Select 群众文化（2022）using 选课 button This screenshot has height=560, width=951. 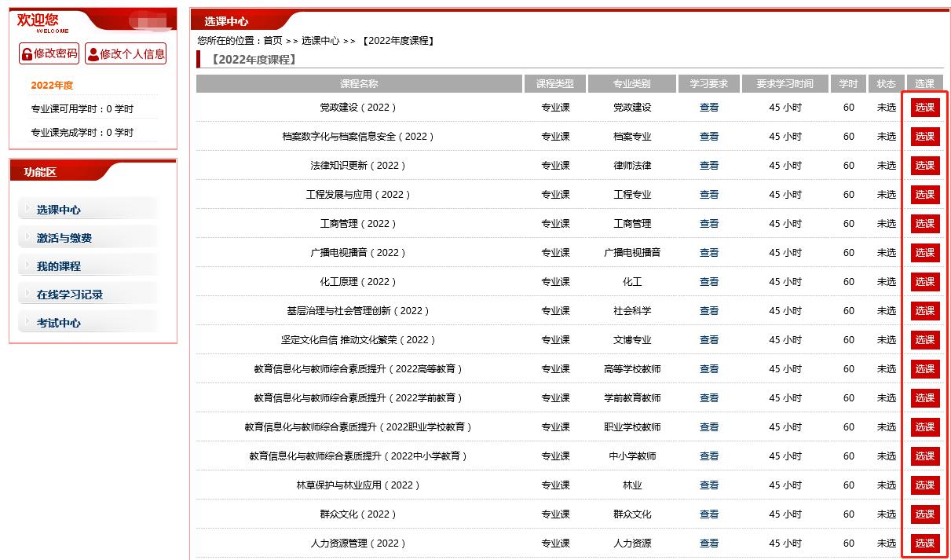[x=924, y=514]
